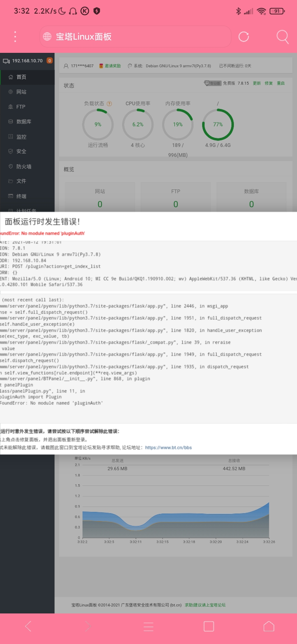Click the error heading 面板运行时发生错误!

(42, 222)
